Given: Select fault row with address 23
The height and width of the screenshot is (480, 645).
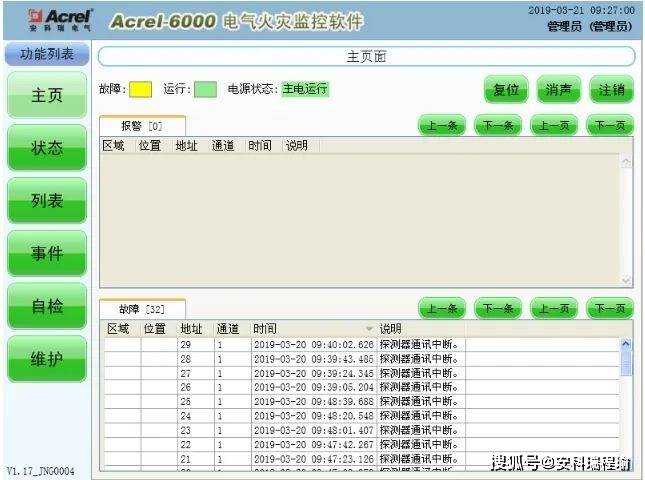Looking at the screenshot, I should pyautogui.click(x=362, y=430).
